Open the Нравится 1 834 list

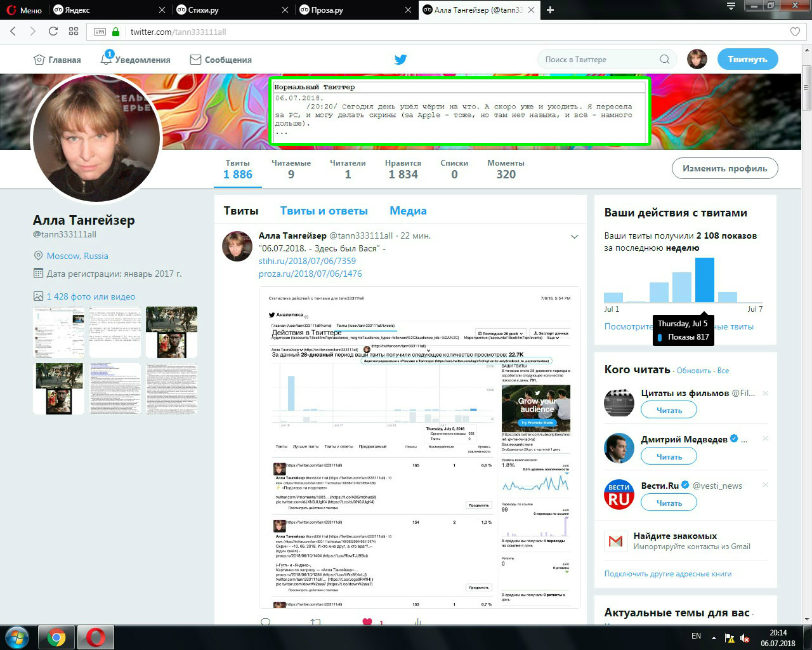coord(403,169)
